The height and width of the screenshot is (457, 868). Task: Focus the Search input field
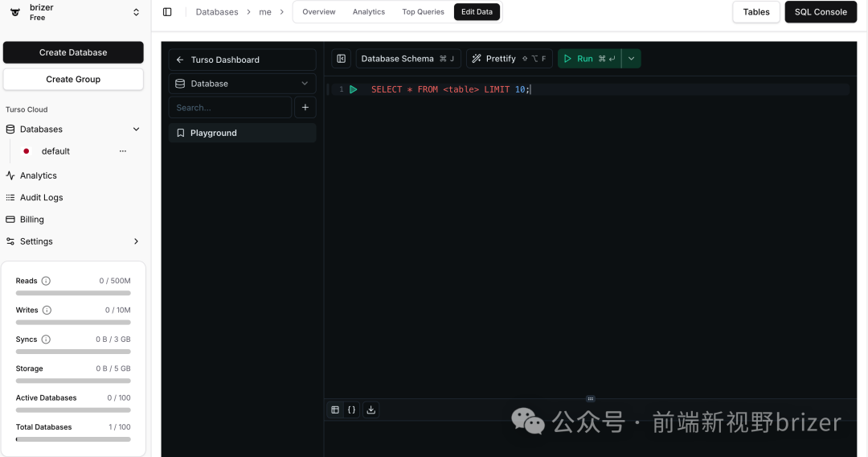[230, 108]
